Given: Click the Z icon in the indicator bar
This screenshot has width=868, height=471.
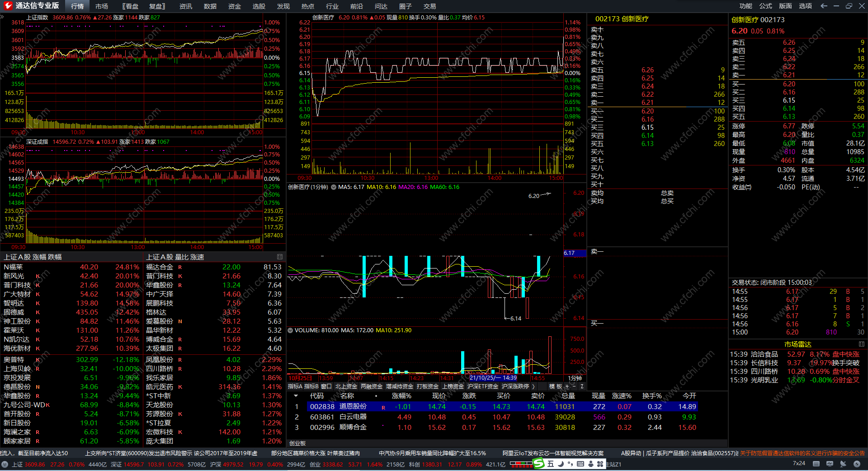Looking at the screenshot, I should pyautogui.click(x=582, y=386).
